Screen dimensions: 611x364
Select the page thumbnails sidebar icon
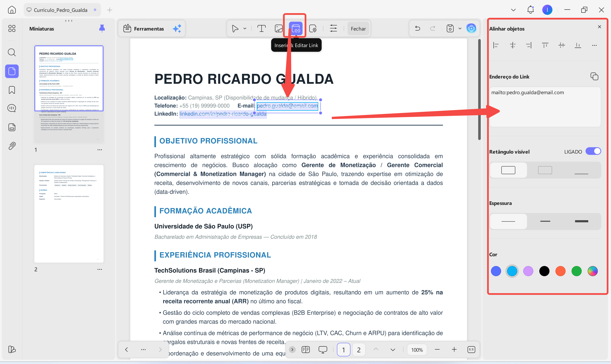click(x=12, y=71)
